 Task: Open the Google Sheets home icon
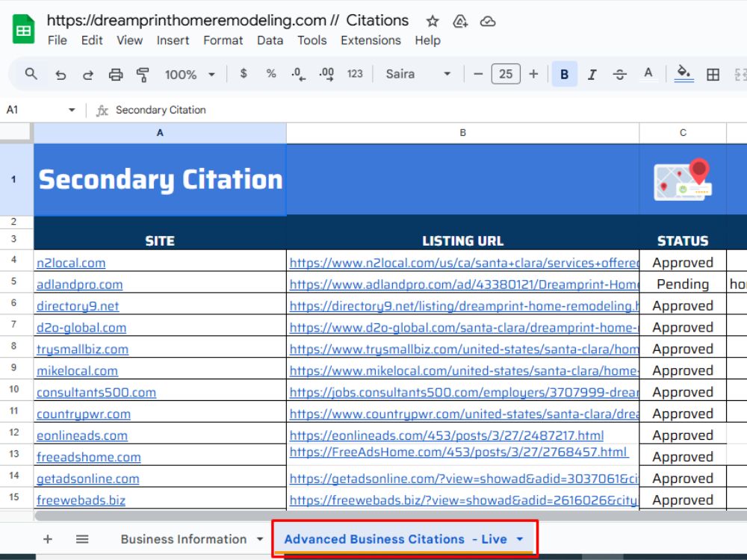23,30
